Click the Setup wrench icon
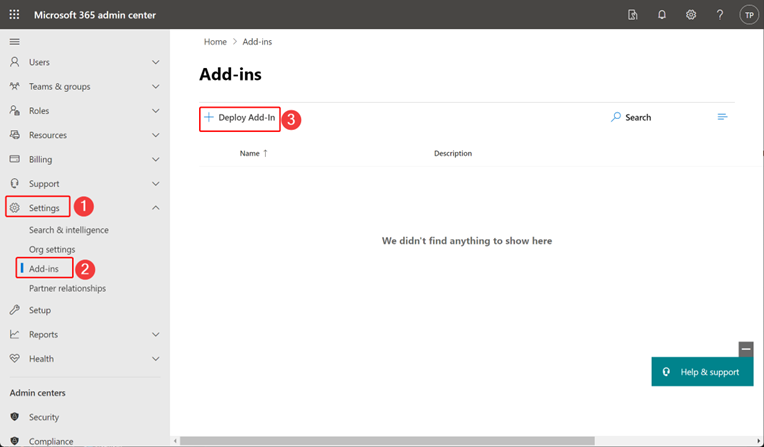 click(x=15, y=310)
